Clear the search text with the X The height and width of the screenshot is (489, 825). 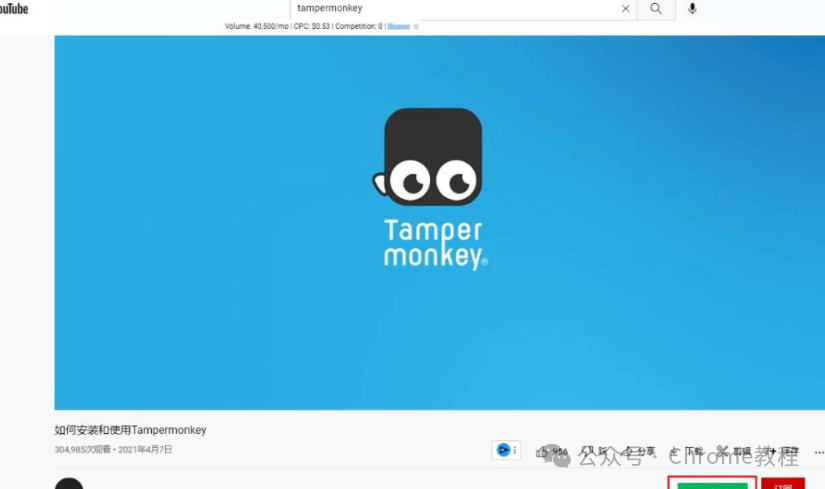626,8
